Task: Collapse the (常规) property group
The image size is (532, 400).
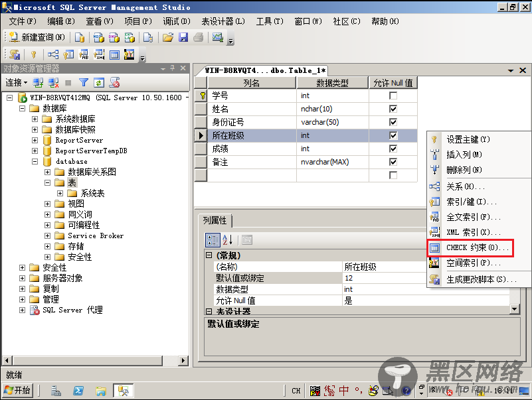Action: click(x=209, y=255)
